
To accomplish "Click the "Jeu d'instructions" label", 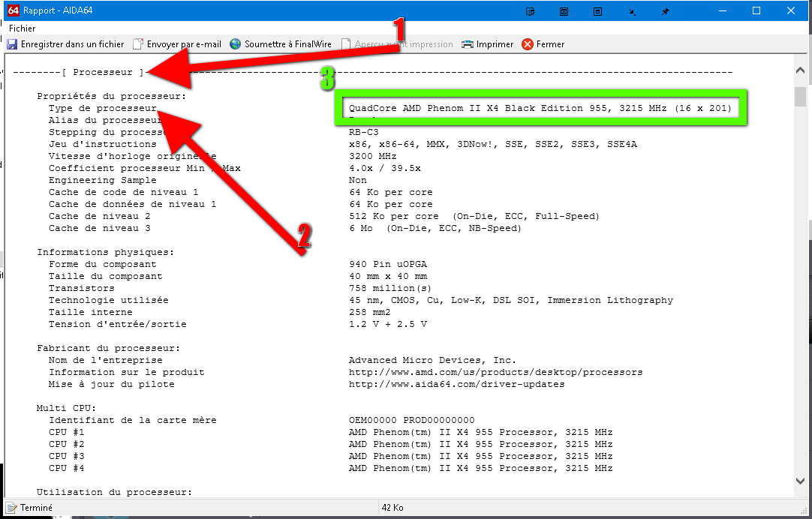I will [x=103, y=144].
